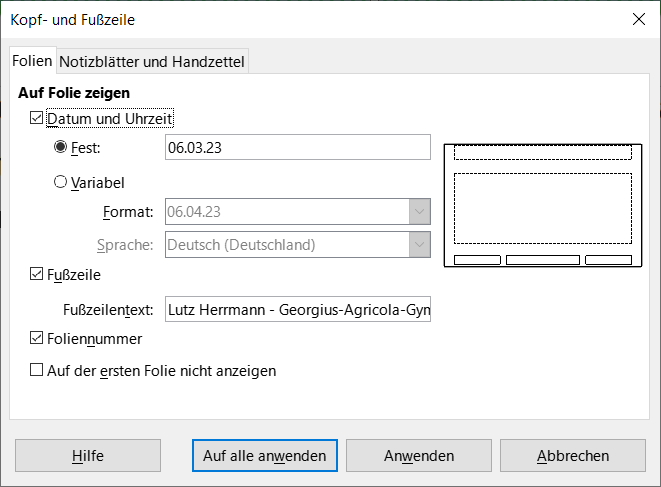Select the Fest radio button
The image size is (661, 487).
pos(61,148)
